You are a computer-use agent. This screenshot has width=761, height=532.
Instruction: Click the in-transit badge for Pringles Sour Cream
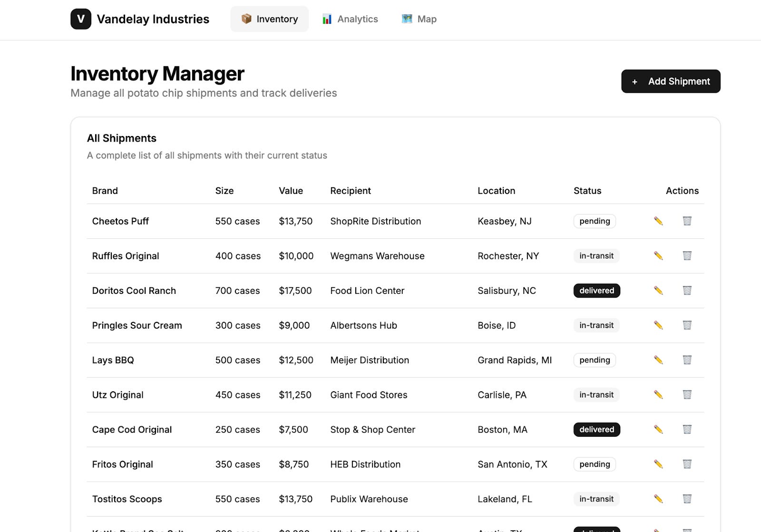coord(596,325)
